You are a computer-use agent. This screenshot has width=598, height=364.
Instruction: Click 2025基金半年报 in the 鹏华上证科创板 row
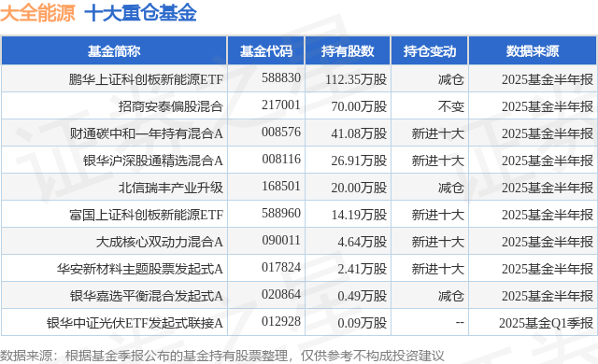tap(548, 79)
